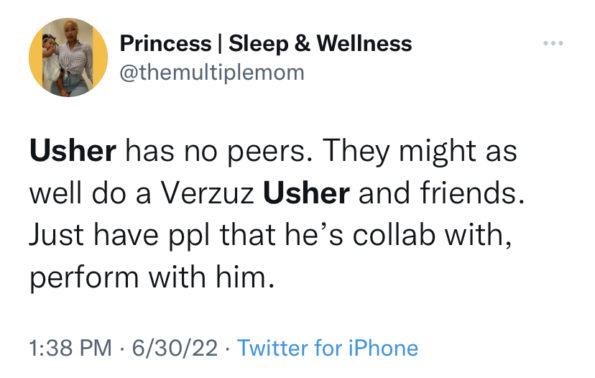Open the author's round profile picture
Image resolution: width=595 pixels, height=378 pixels.
click(68, 57)
